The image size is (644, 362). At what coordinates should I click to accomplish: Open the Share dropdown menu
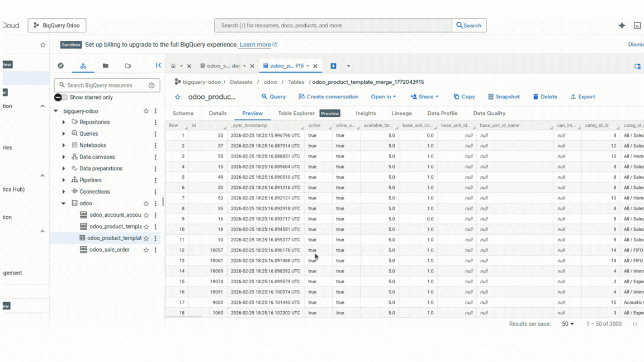[424, 96]
